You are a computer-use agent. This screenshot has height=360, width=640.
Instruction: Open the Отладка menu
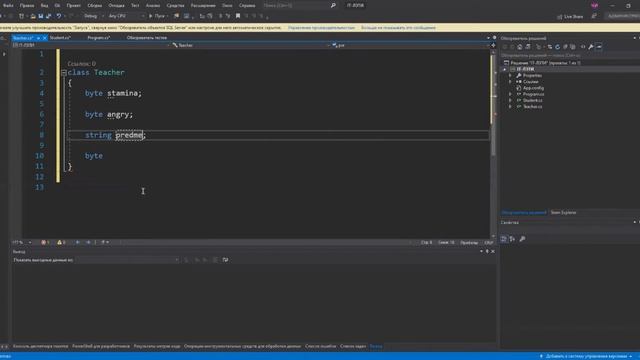(116, 6)
